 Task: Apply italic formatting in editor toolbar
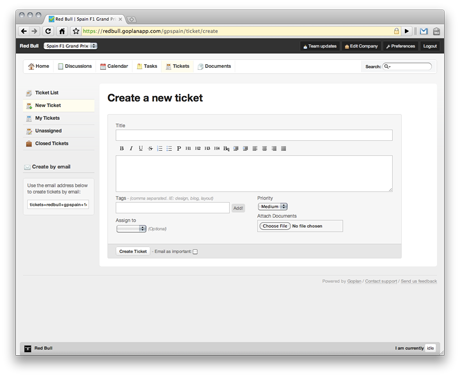click(x=131, y=148)
